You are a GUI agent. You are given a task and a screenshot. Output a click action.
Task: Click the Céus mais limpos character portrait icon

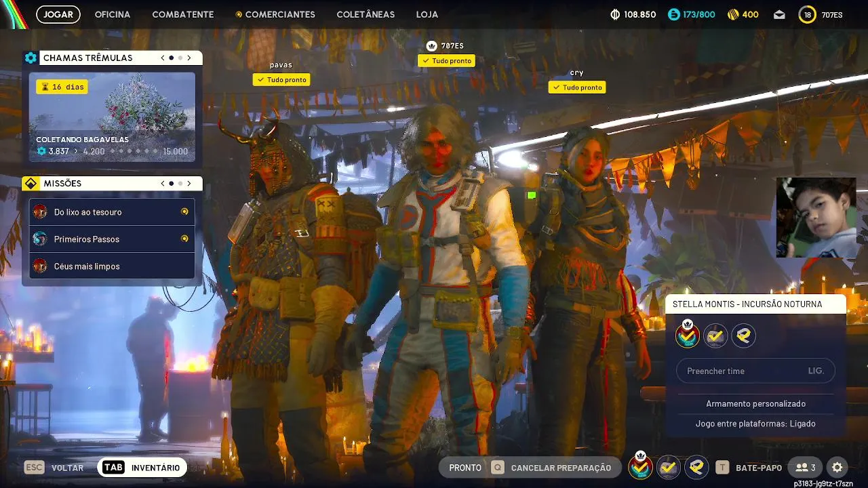click(x=40, y=266)
